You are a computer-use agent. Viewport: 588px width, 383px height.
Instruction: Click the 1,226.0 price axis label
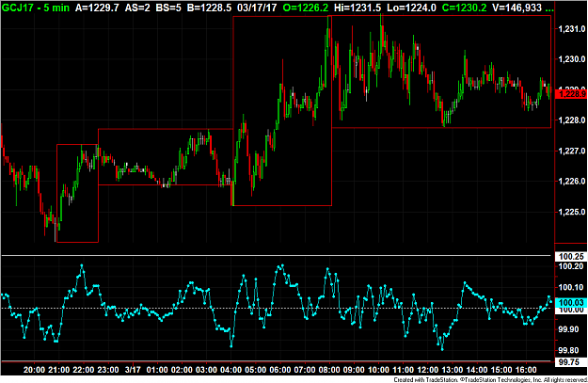pos(571,182)
